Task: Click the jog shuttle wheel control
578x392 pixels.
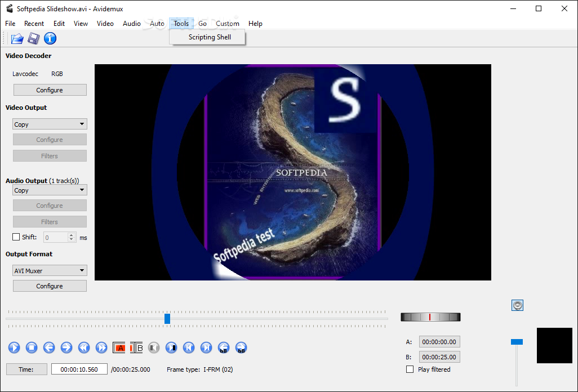Action: pos(430,317)
